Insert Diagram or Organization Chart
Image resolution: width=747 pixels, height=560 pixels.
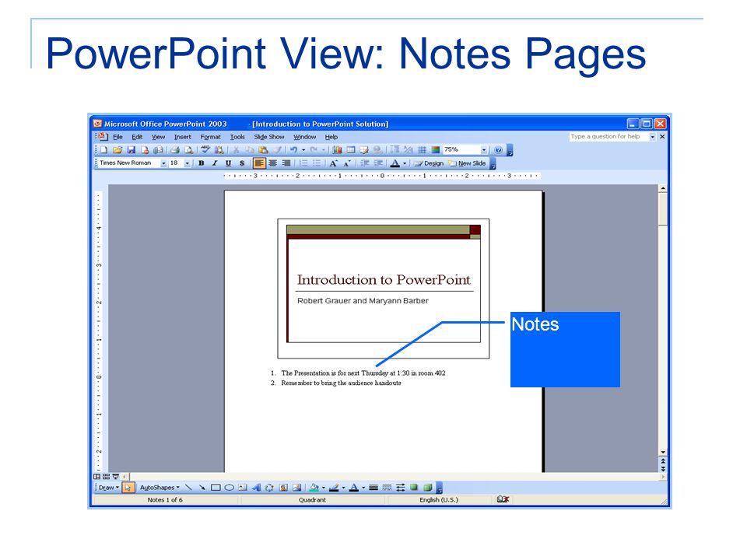coord(270,487)
